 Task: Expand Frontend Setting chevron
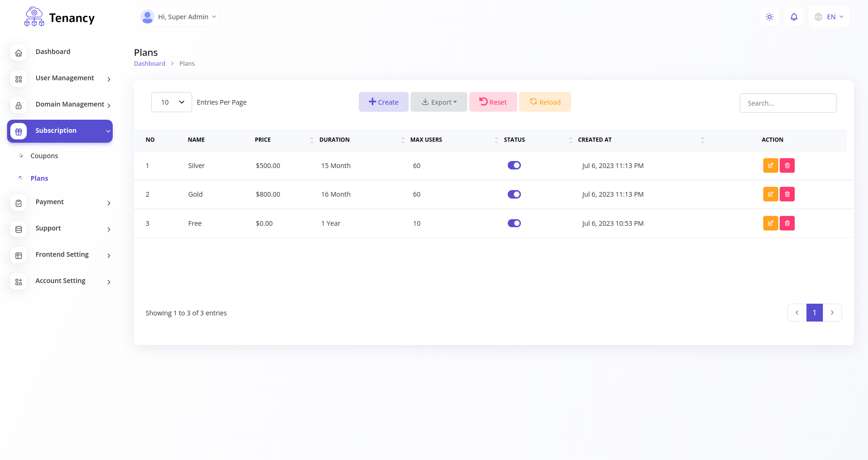(109, 256)
